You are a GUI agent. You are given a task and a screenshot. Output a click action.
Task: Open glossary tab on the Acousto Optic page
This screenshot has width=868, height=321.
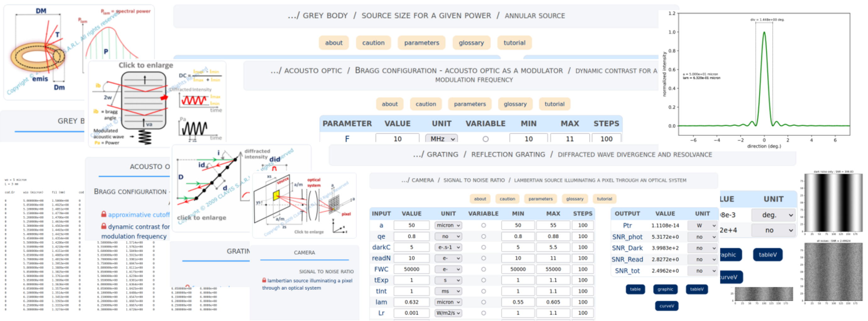pyautogui.click(x=515, y=104)
